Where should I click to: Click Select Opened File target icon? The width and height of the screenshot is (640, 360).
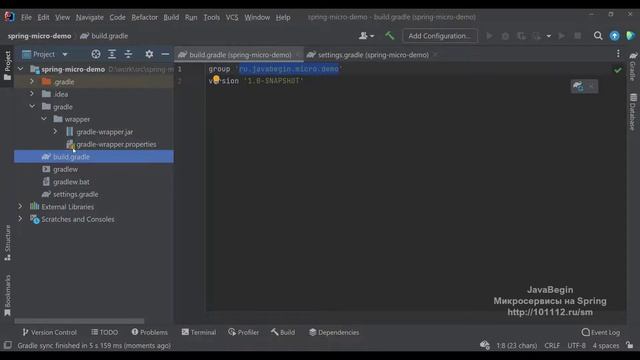96,54
